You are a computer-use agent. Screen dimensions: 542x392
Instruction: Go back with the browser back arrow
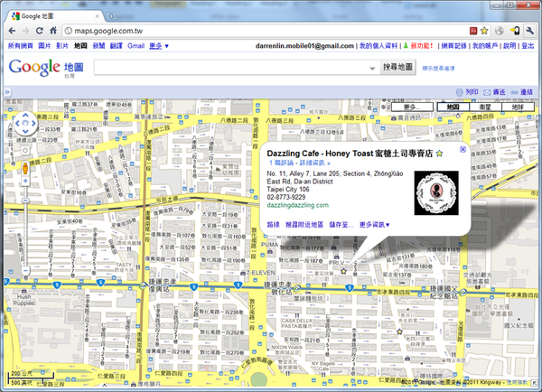pyautogui.click(x=12, y=31)
